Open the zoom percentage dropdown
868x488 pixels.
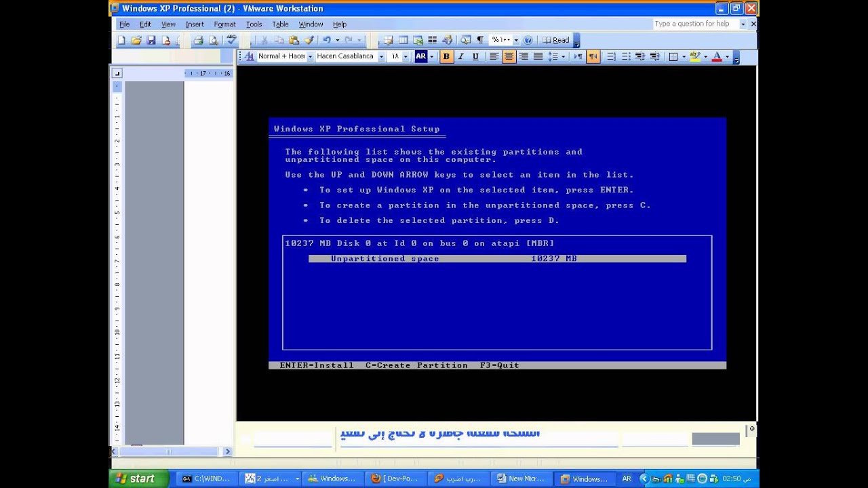[x=516, y=41]
